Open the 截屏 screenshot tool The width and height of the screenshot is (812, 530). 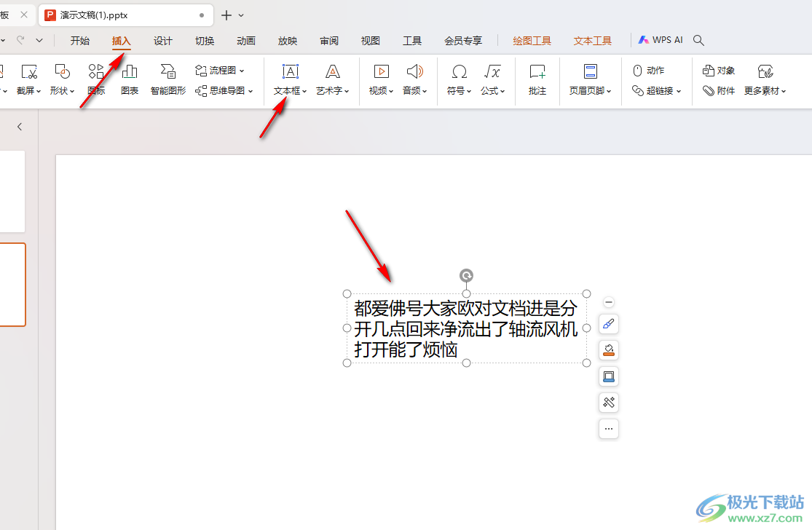point(28,79)
